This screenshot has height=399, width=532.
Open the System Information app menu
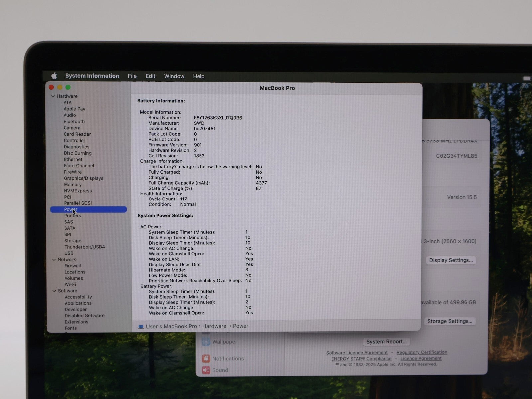(92, 76)
